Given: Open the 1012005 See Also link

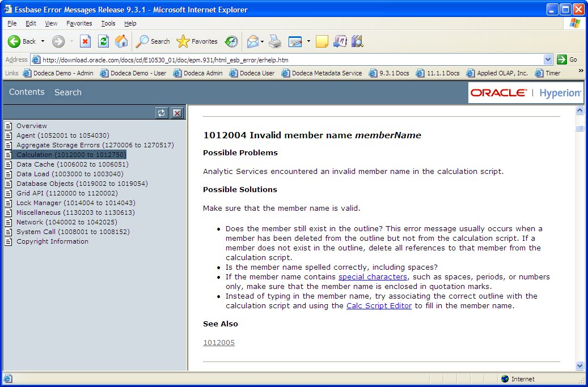Looking at the screenshot, I should 219,342.
